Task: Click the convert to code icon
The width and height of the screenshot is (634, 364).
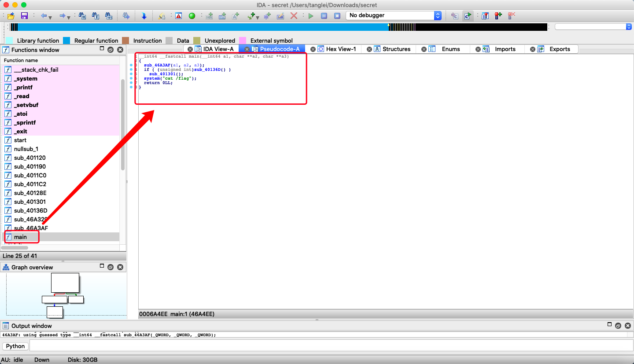Action: [x=209, y=16]
